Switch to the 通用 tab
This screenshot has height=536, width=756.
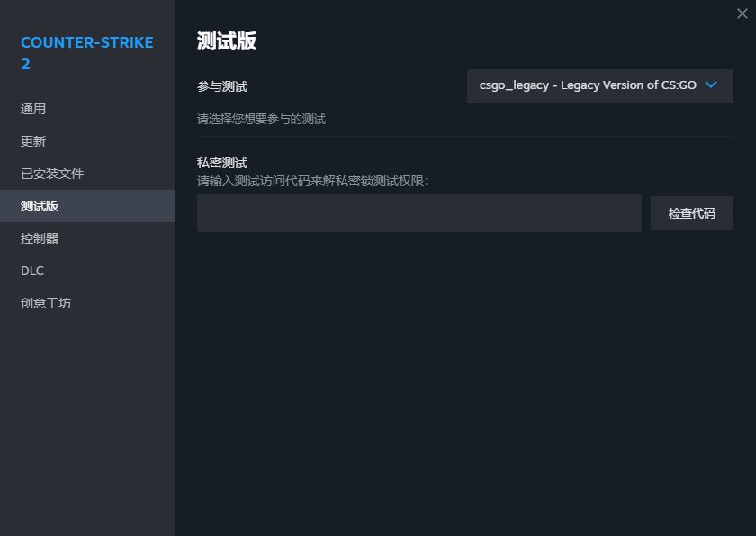point(33,109)
